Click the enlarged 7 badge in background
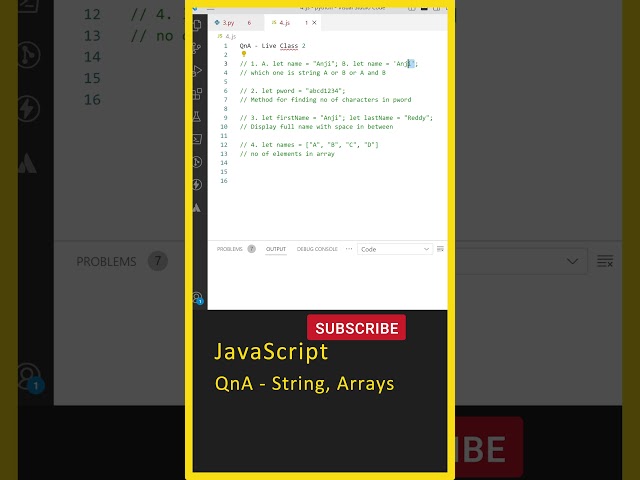 click(158, 261)
